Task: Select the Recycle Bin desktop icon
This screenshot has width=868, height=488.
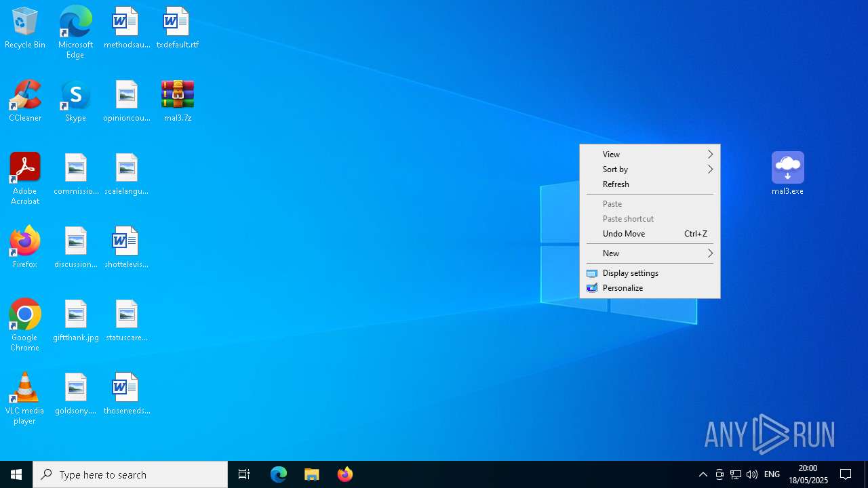Action: tap(25, 28)
